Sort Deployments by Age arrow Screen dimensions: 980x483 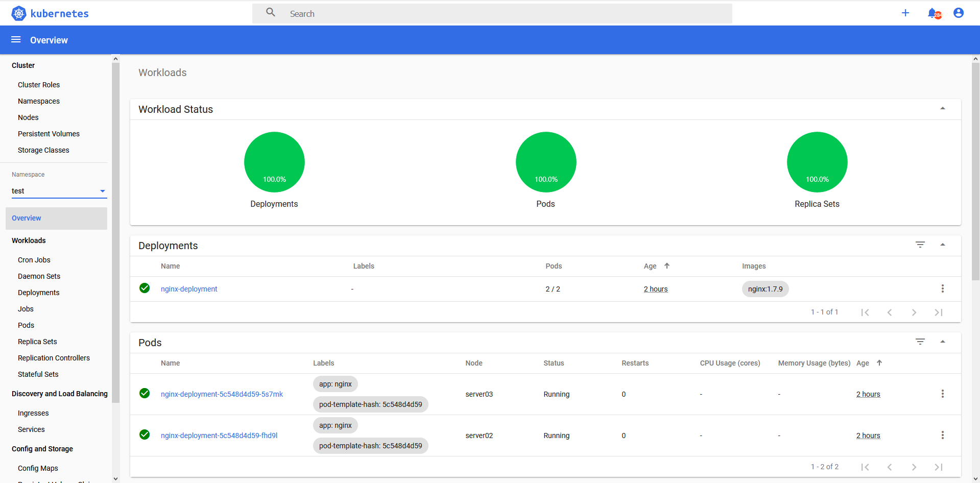667,265
